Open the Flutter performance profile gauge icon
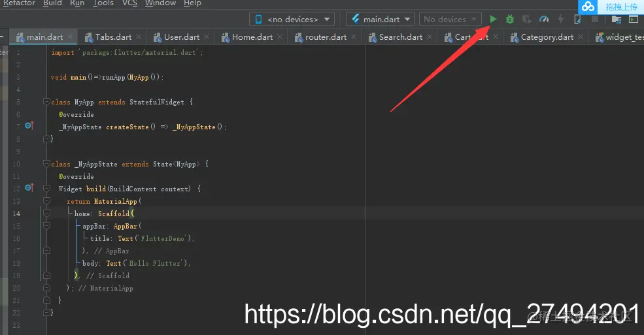Screen dimensions: 644x335 pos(544,20)
